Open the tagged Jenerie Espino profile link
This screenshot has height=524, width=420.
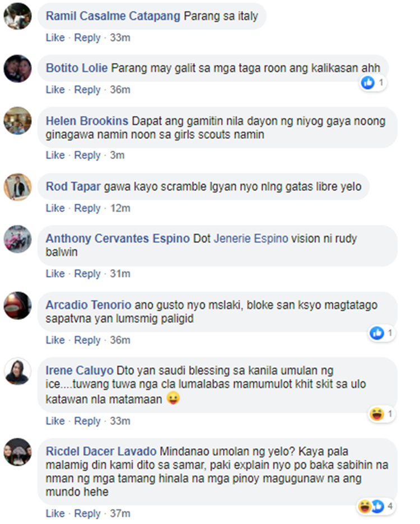coord(251,238)
